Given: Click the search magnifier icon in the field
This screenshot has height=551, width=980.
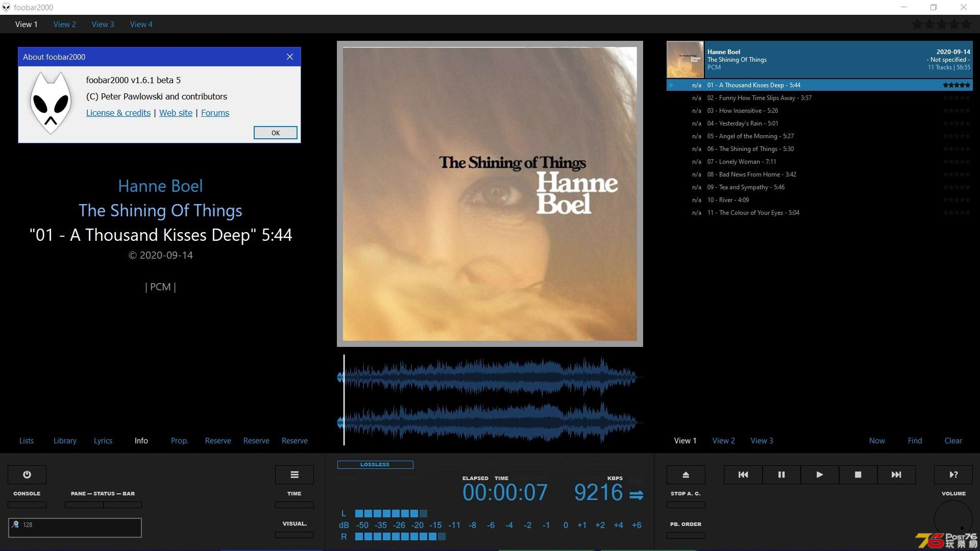Looking at the screenshot, I should click(x=15, y=524).
